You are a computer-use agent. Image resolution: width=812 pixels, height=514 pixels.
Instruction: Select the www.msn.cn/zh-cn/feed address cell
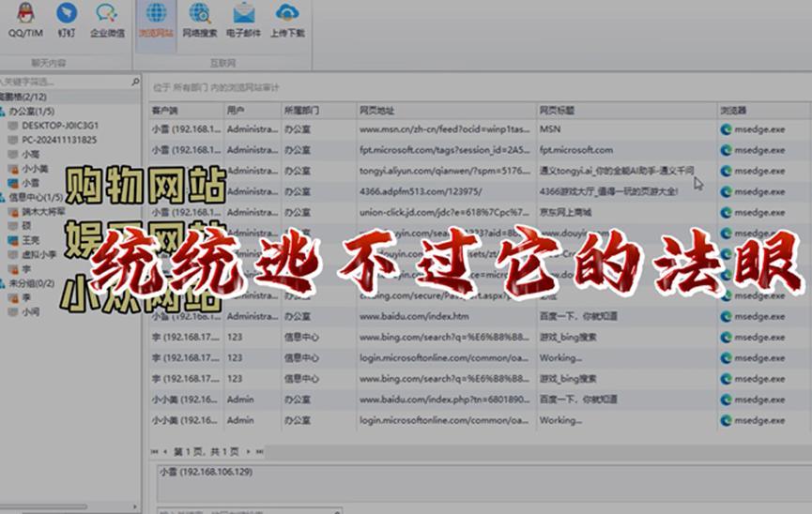pos(447,129)
